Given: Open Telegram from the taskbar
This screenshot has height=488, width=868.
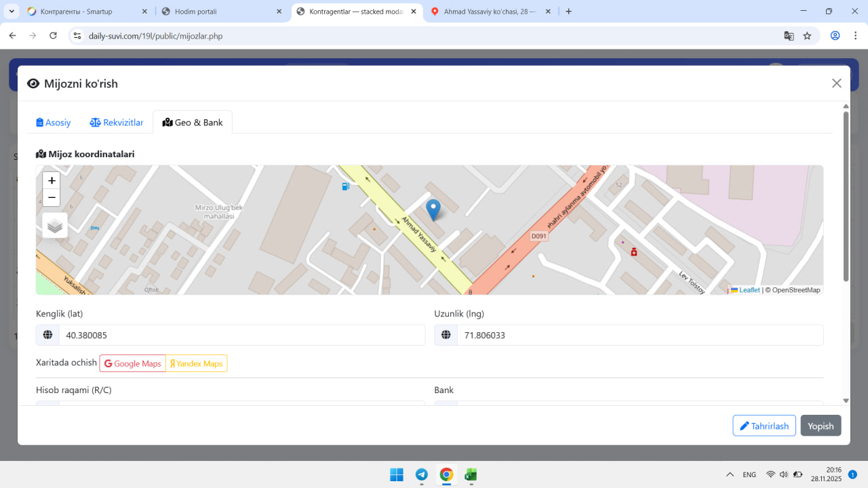Looking at the screenshot, I should (x=421, y=475).
